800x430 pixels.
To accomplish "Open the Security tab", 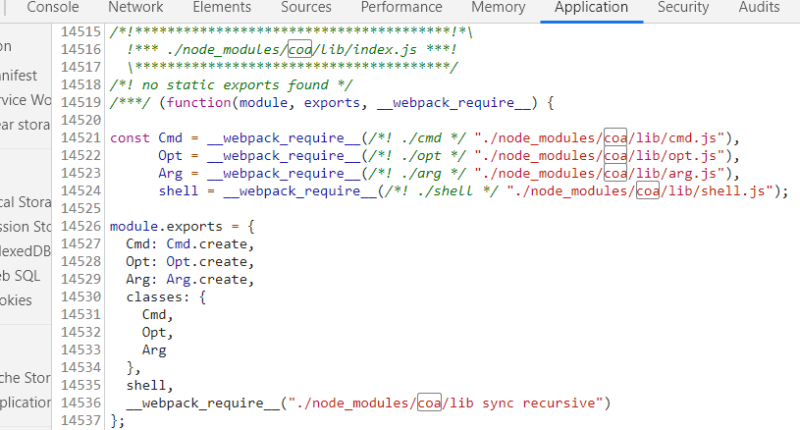I will (683, 7).
